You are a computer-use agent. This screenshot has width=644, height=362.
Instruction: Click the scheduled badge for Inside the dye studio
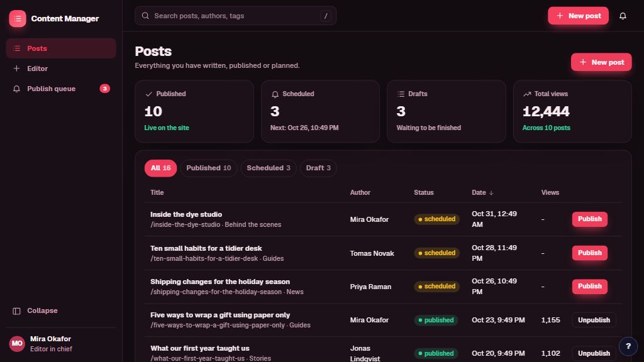[x=436, y=219]
